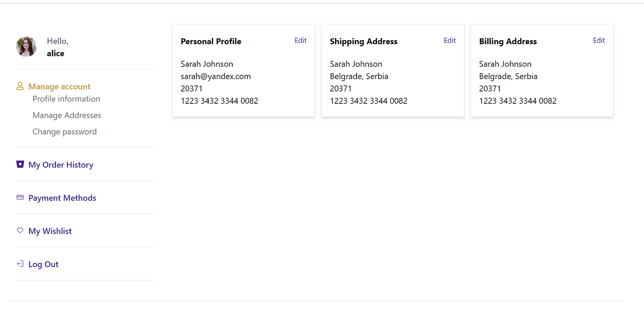The image size is (644, 315).
Task: Click the alice username text
Action: tap(55, 54)
